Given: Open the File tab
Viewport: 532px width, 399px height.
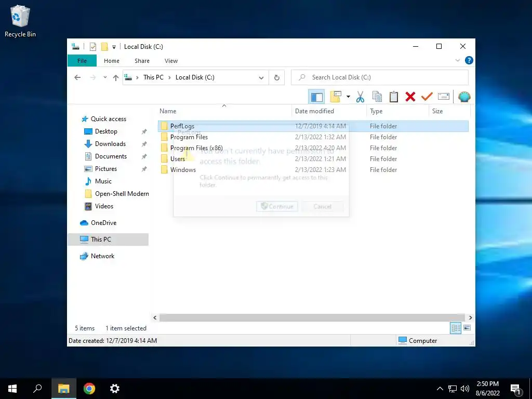Looking at the screenshot, I should (82, 61).
